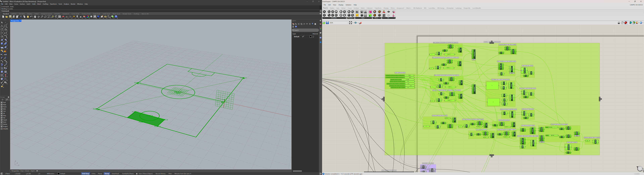This screenshot has width=644, height=175.
Task: Click the tree icon in Grasshopper Util group
Action: [384, 15]
